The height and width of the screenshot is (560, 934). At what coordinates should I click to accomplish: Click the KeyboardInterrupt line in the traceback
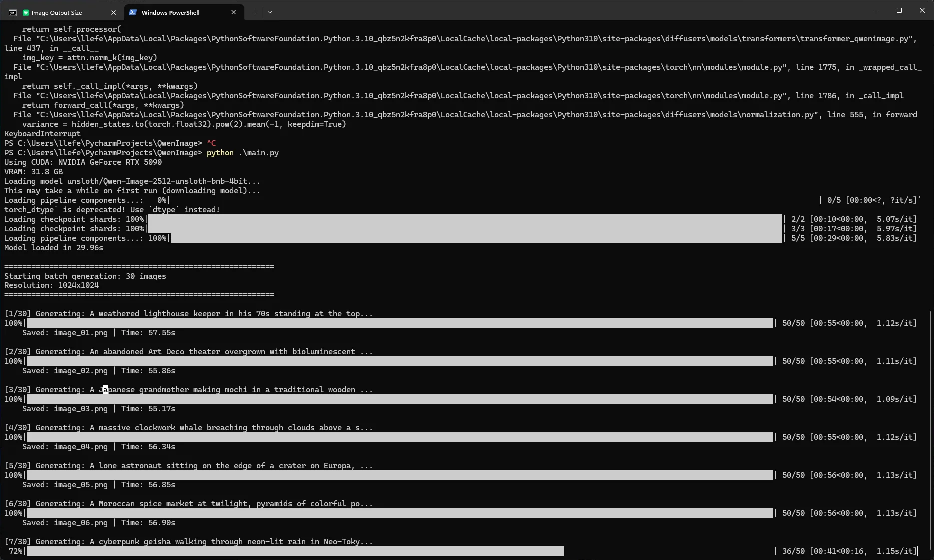tap(42, 134)
